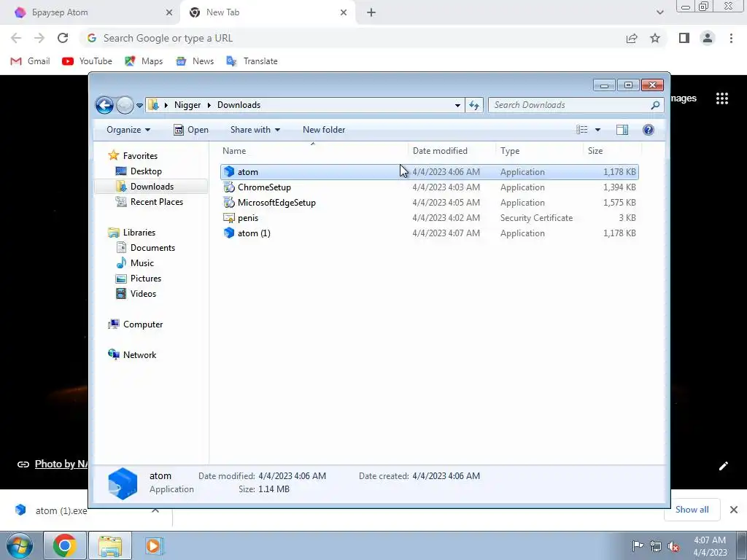This screenshot has height=560, width=747.
Task: Open the Documents library
Action: 146,248
